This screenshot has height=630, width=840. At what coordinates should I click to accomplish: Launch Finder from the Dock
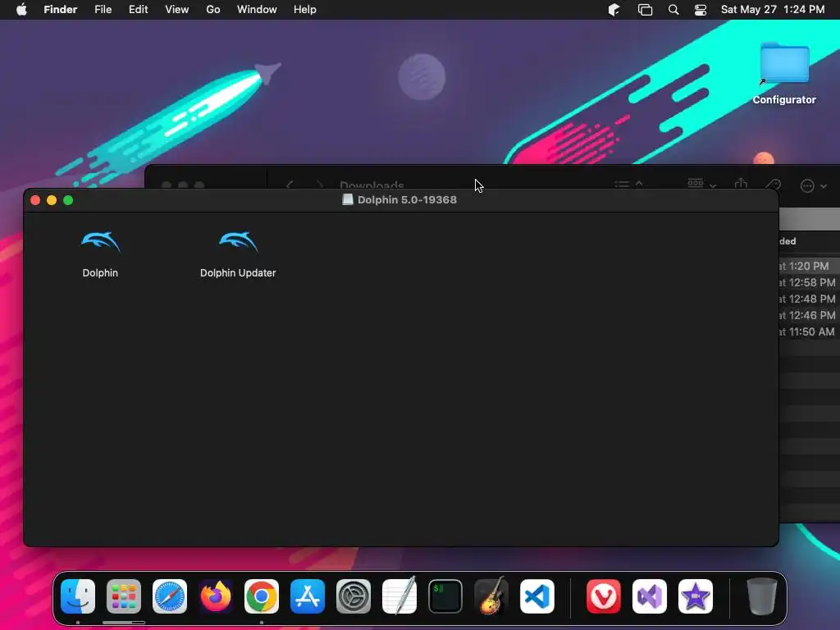(78, 596)
